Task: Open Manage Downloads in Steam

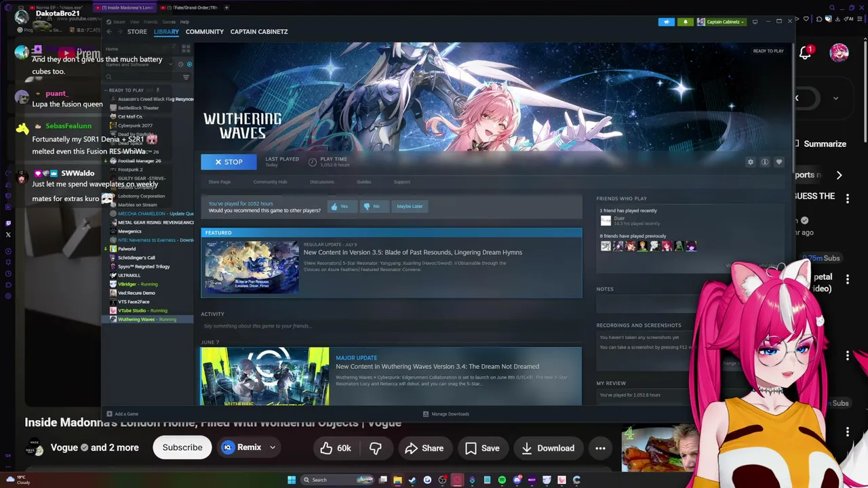Action: point(446,414)
